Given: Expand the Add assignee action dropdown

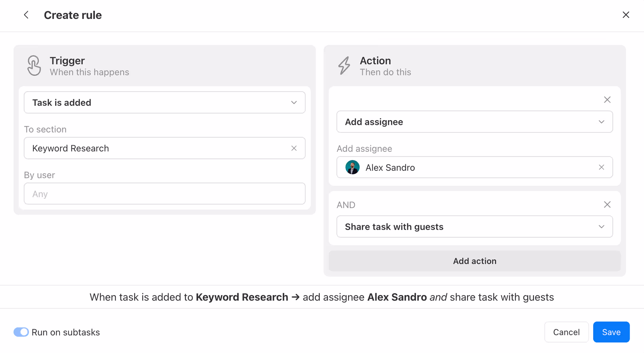Looking at the screenshot, I should 474,122.
